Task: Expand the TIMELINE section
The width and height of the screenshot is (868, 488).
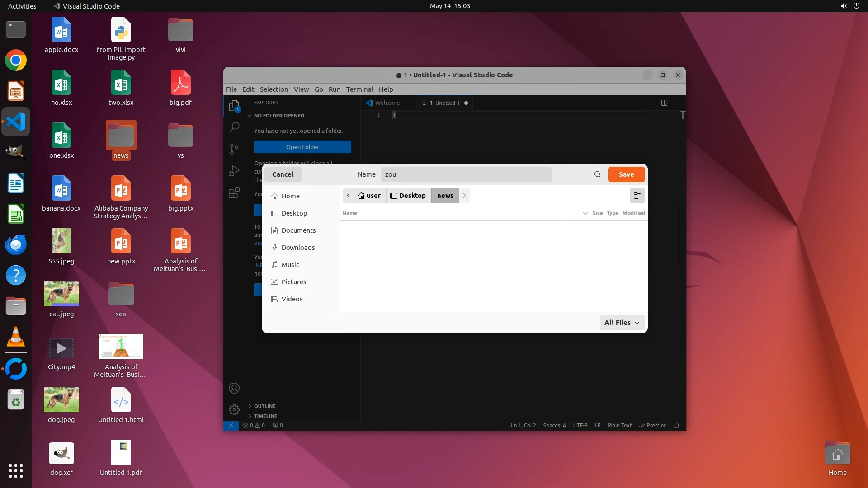Action: 265,416
